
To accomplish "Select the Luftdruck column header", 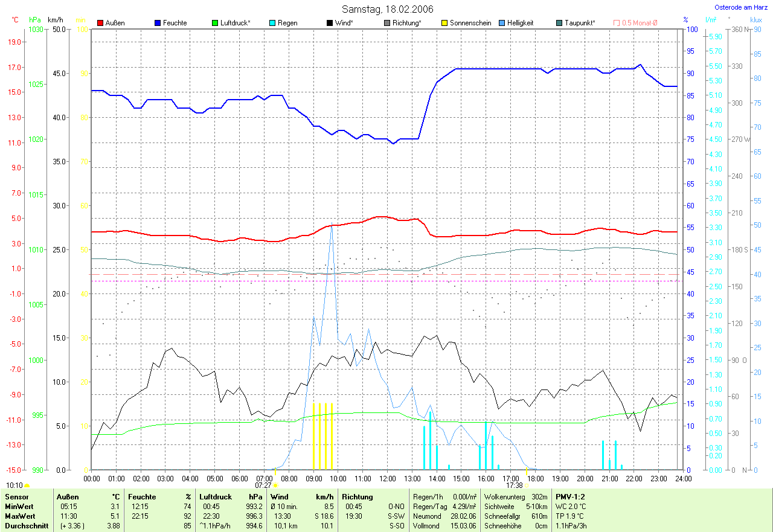I will coord(216,497).
